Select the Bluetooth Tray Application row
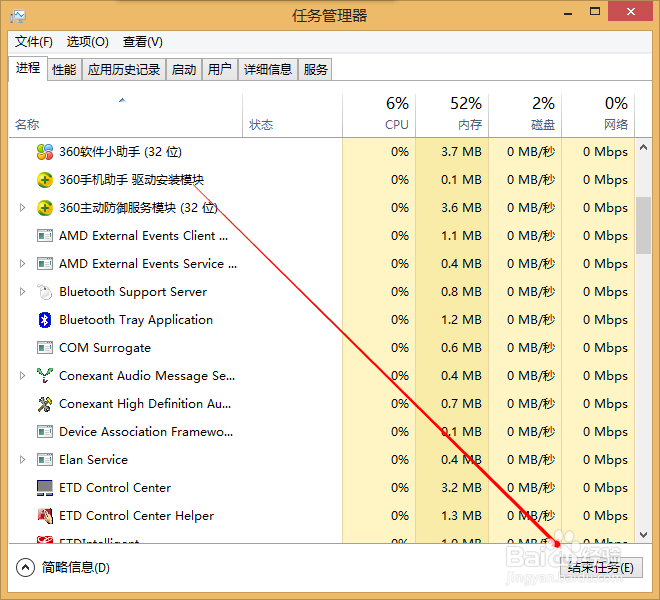Screen dimensions: 660x600 (x=322, y=320)
